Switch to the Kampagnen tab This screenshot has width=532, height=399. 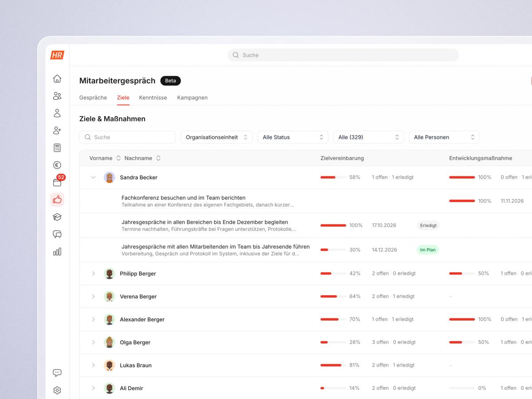click(192, 98)
